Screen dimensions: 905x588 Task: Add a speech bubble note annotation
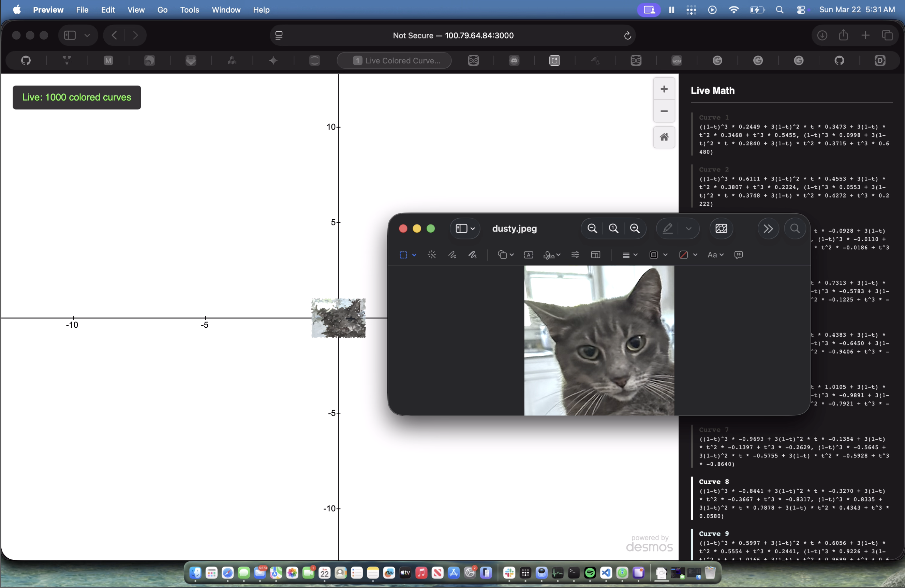pos(739,255)
